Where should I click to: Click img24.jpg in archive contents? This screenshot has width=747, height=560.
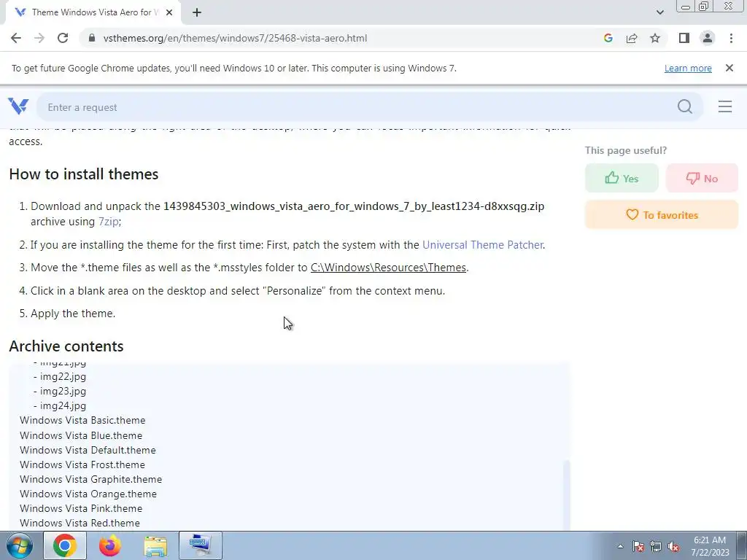pos(63,405)
